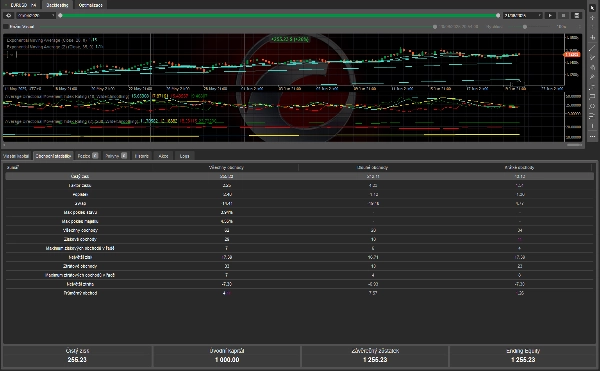The image size is (600, 371).
Task: Stop the backtest run
Action: (x=563, y=15)
